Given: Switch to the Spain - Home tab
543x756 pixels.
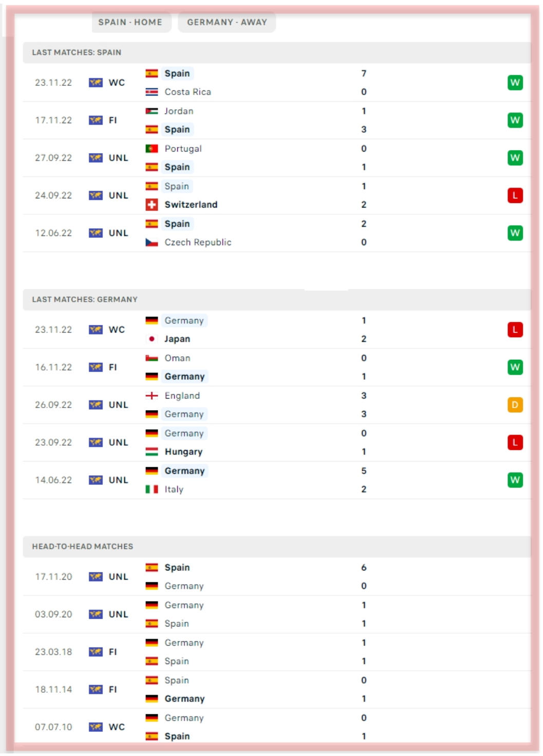Looking at the screenshot, I should click(x=130, y=22).
